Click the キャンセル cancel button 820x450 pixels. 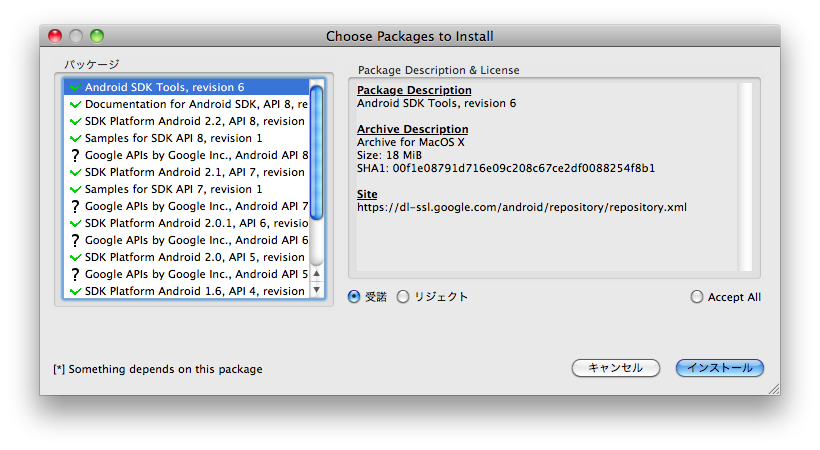pyautogui.click(x=616, y=368)
